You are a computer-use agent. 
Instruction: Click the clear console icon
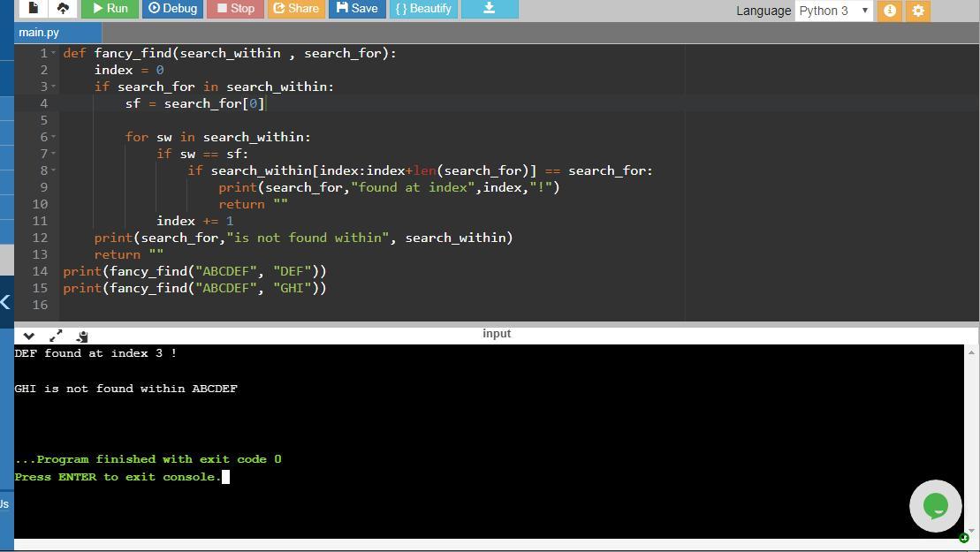pos(82,336)
